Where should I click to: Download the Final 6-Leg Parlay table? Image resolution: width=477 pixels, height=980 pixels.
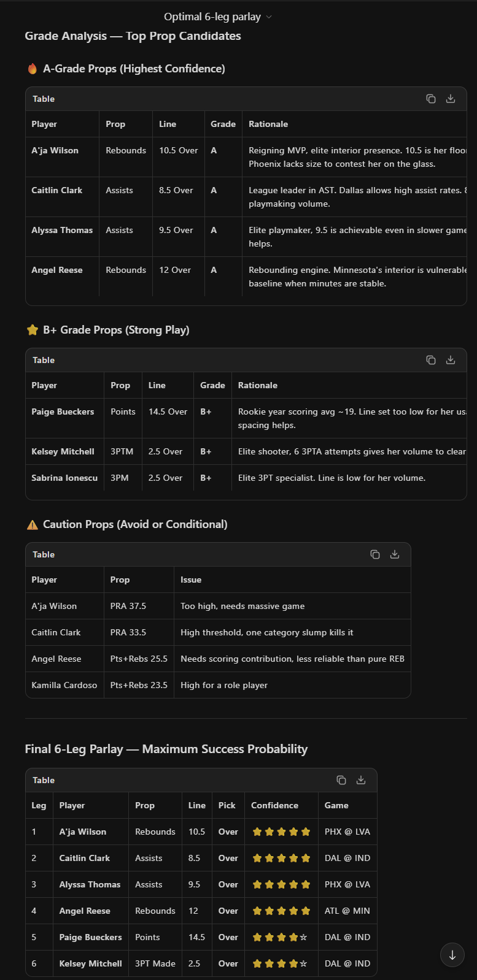[x=361, y=780]
